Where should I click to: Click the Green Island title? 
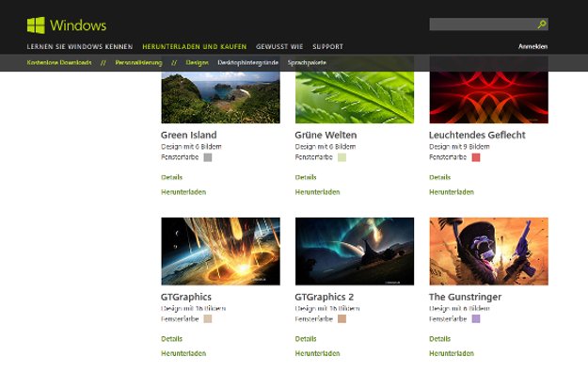tap(188, 135)
